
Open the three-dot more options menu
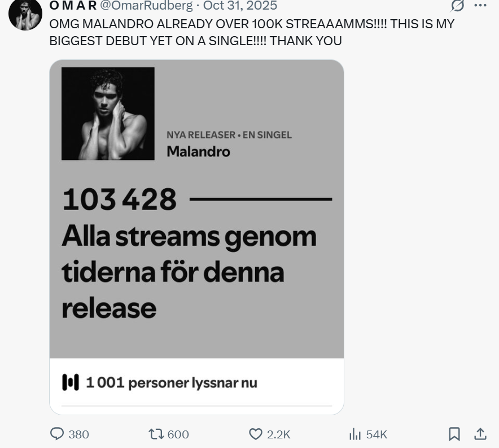[480, 6]
